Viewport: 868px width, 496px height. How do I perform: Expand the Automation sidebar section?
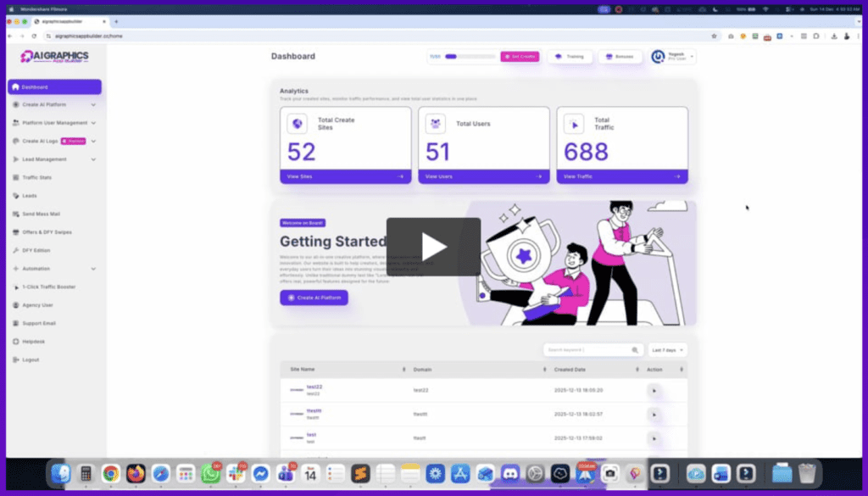[x=93, y=269]
